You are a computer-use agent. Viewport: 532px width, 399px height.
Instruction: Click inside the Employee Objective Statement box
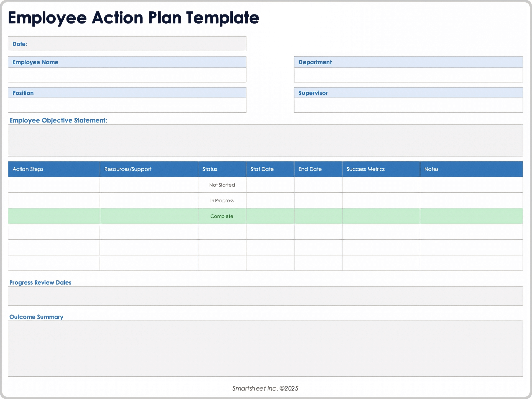(x=266, y=140)
